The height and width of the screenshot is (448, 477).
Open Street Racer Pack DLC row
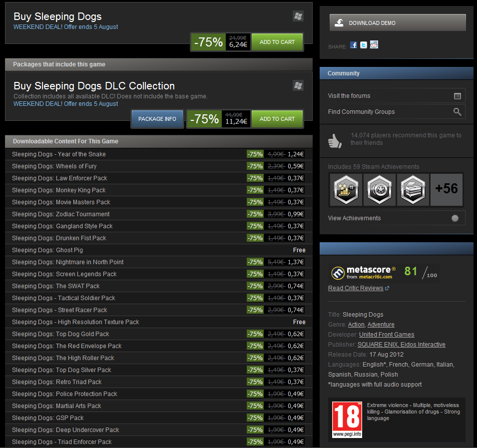[x=158, y=310]
